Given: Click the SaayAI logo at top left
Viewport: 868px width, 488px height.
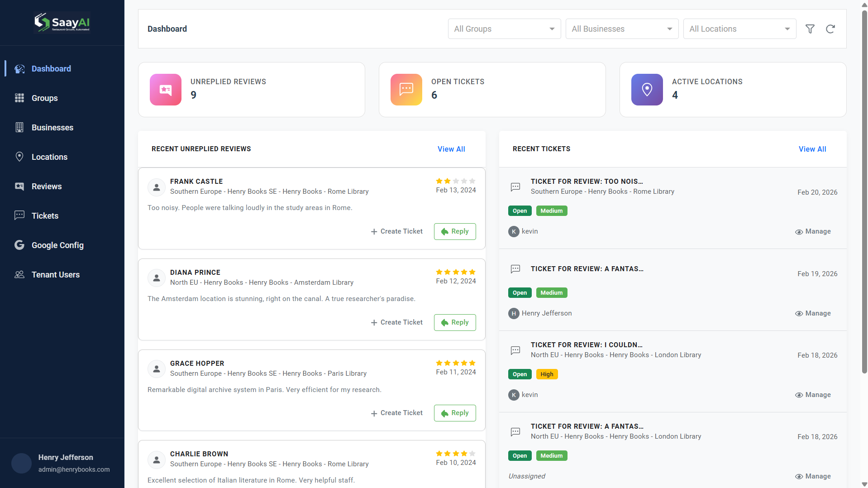Looking at the screenshot, I should pyautogui.click(x=62, y=22).
